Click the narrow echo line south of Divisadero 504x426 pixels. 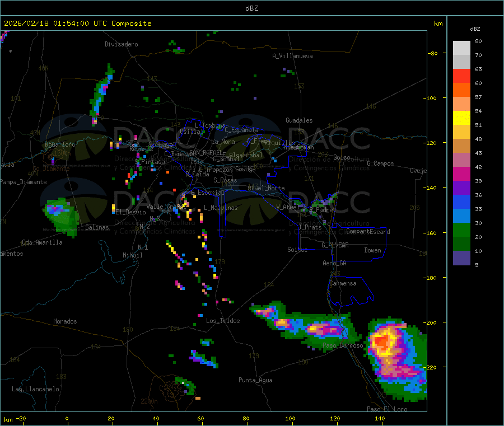click(x=101, y=94)
